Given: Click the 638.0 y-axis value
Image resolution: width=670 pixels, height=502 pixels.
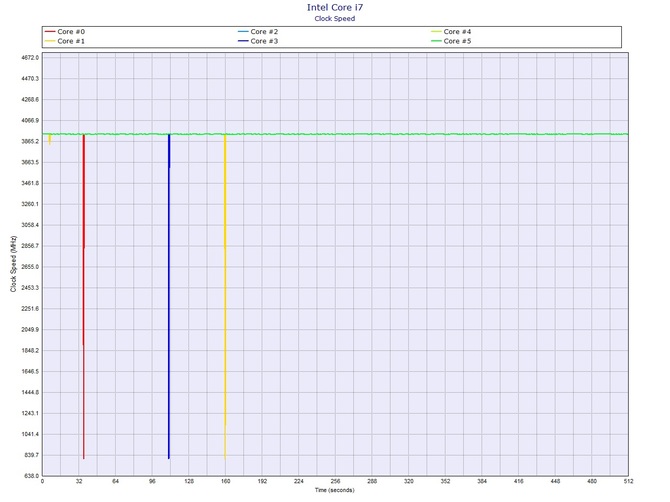Looking at the screenshot, I should point(32,476).
